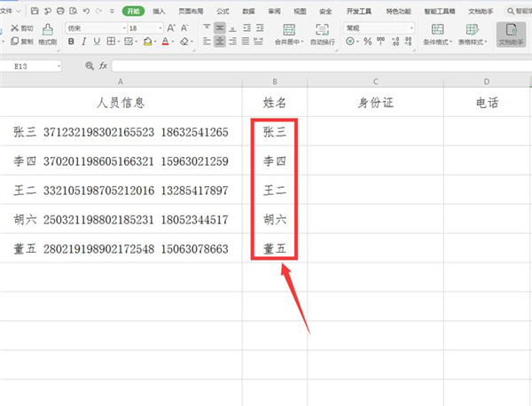Click the Merge and Center (合并居中) icon
Image resolution: width=532 pixels, height=406 pixels.
(287, 34)
